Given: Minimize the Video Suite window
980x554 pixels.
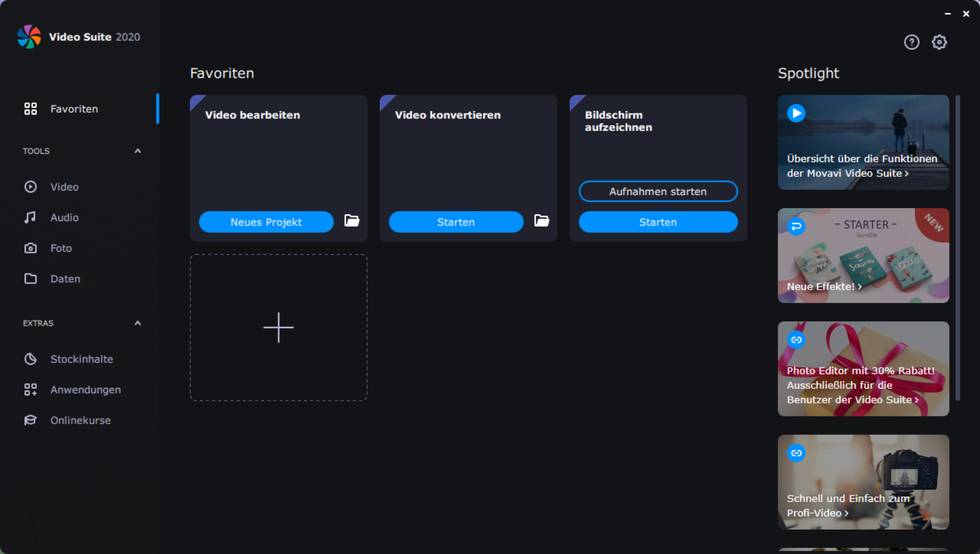Looking at the screenshot, I should tap(948, 13).
